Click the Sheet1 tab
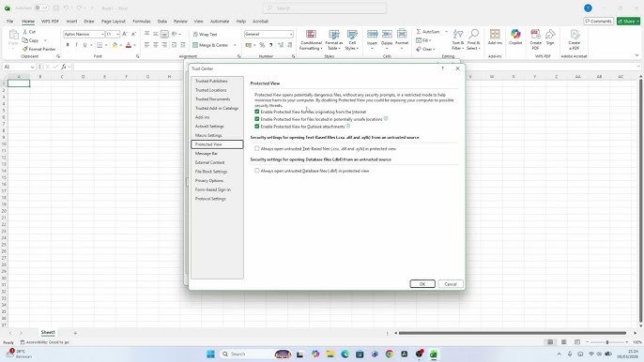644x362 pixels. tap(48, 332)
